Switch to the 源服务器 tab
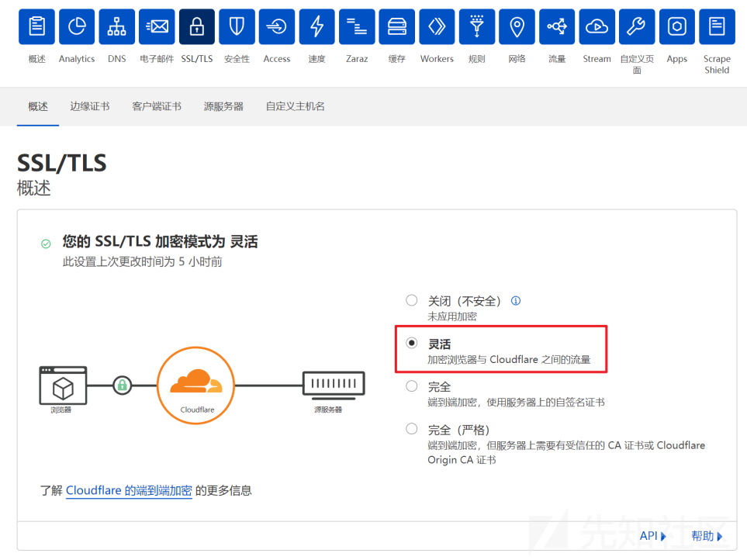Viewport: 747px width, 560px height. click(223, 107)
